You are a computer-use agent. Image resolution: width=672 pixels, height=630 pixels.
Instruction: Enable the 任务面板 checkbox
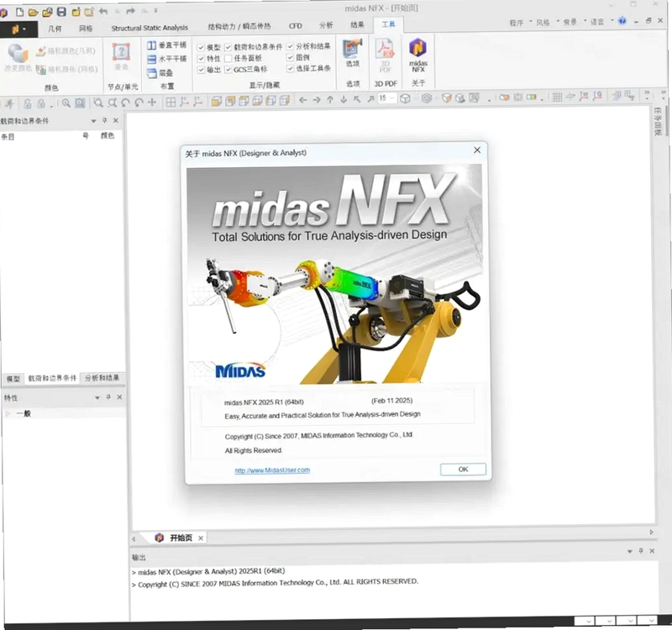(228, 58)
